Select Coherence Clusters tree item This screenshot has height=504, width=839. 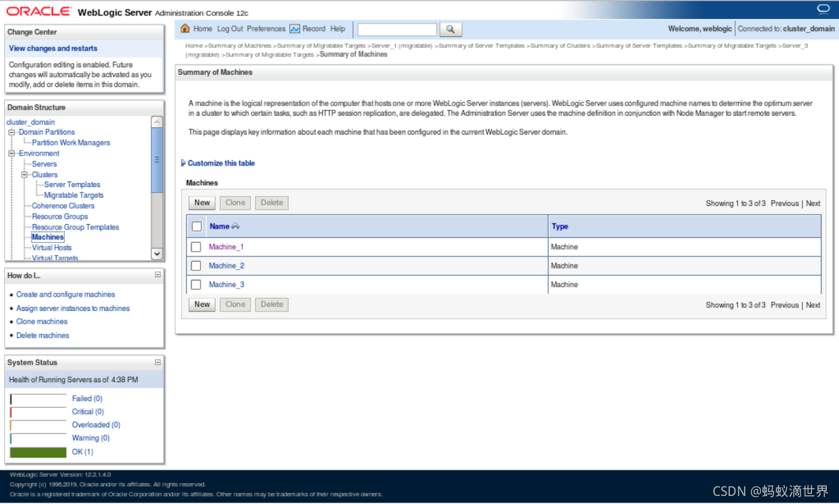(x=63, y=206)
